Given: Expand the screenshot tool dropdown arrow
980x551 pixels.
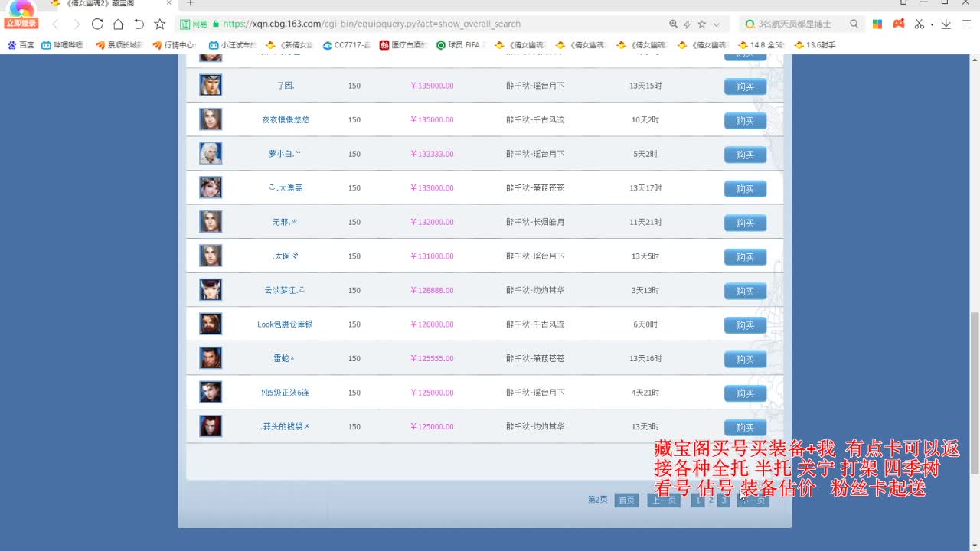Looking at the screenshot, I should (x=932, y=24).
